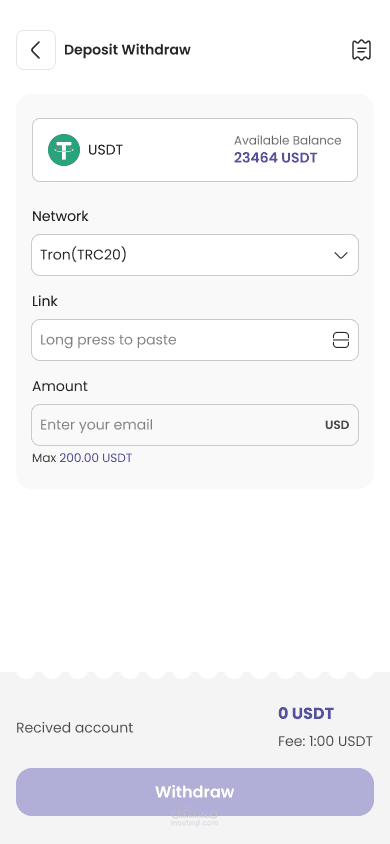Open transaction history receipt icon
Screen dimensions: 390x844
tap(361, 50)
